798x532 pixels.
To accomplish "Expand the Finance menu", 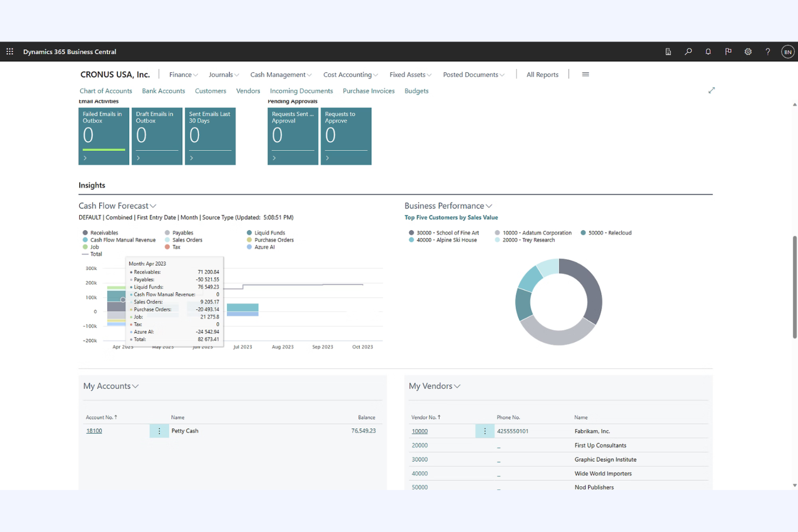I will click(183, 74).
